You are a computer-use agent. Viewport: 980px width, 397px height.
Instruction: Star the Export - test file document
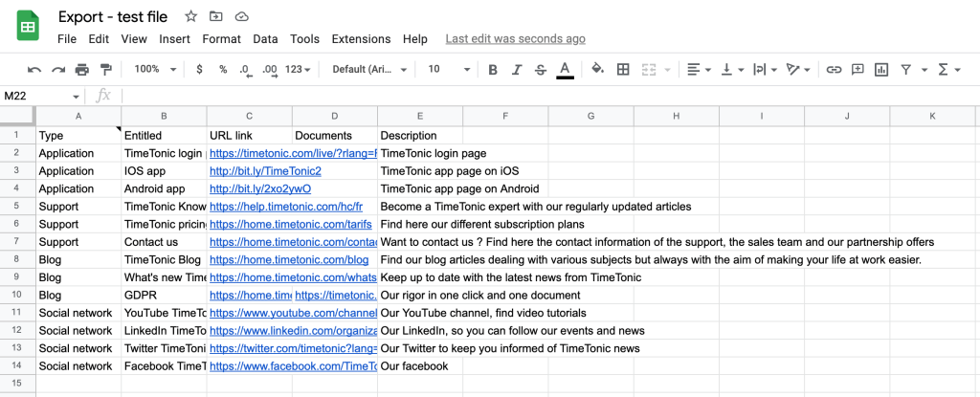click(x=191, y=17)
